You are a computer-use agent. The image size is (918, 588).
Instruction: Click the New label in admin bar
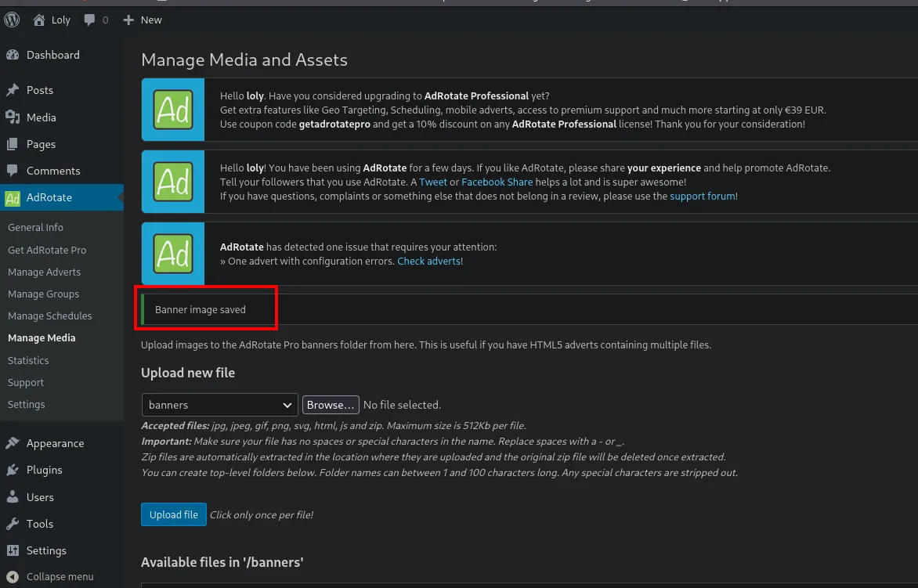tap(151, 20)
